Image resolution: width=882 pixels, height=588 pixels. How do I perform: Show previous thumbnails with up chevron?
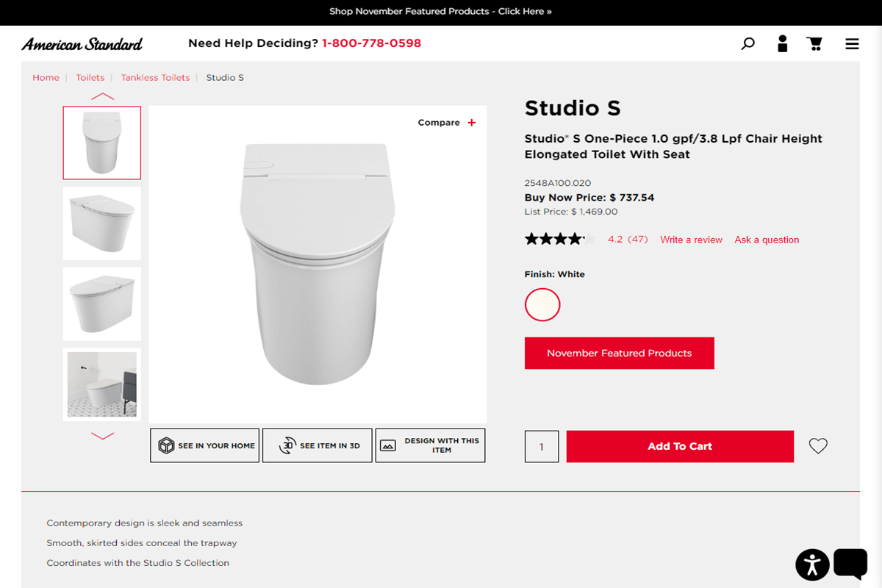coord(102,96)
